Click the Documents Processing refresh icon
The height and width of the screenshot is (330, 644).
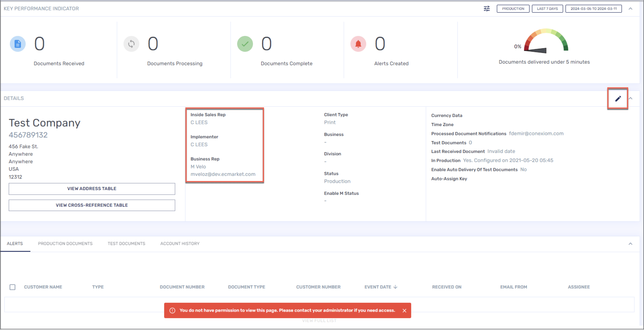tap(131, 44)
